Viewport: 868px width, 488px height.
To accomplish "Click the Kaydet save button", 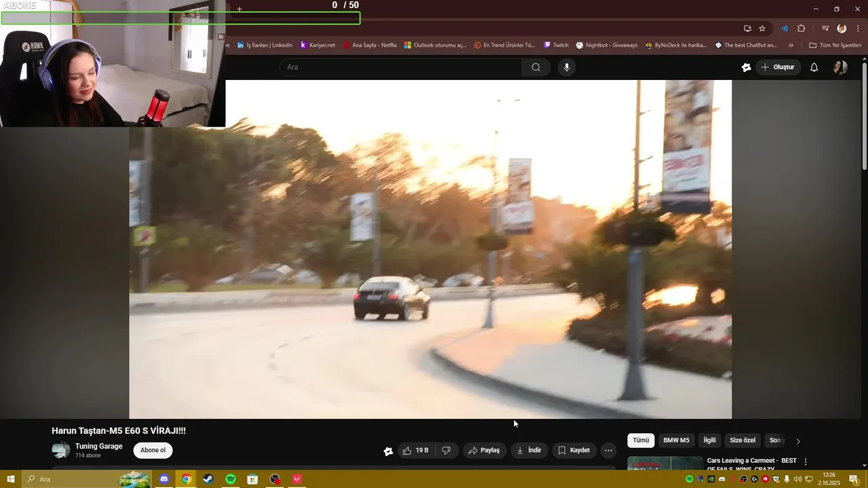I will point(574,451).
